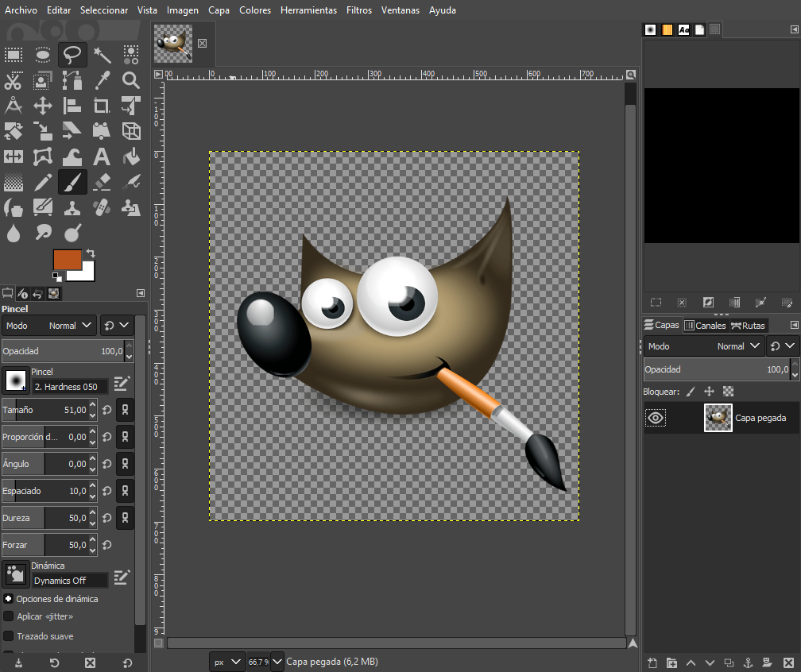
Task: Select the Pencil tool
Action: click(43, 183)
